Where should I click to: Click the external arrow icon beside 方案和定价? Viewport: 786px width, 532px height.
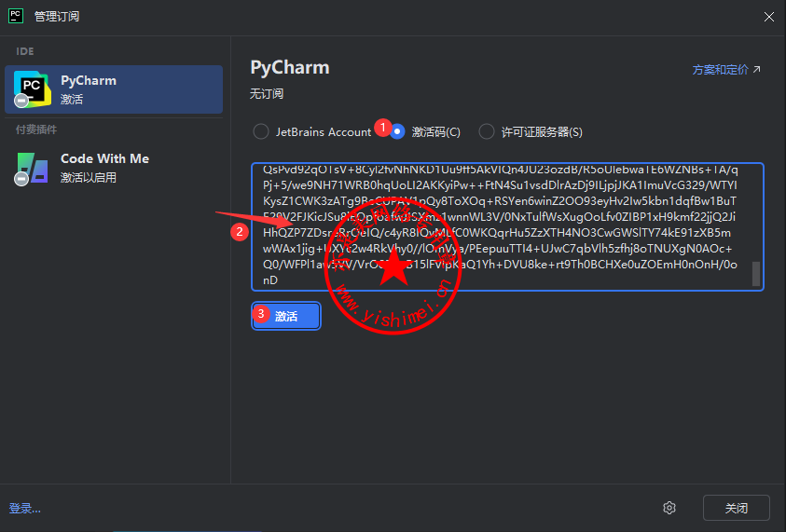pyautogui.click(x=757, y=70)
